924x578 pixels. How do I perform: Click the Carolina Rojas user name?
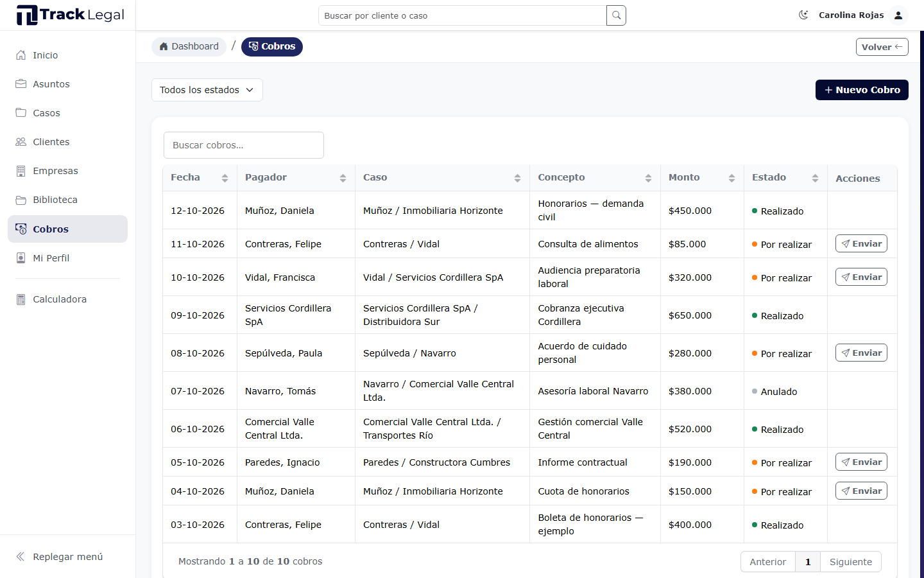(851, 15)
